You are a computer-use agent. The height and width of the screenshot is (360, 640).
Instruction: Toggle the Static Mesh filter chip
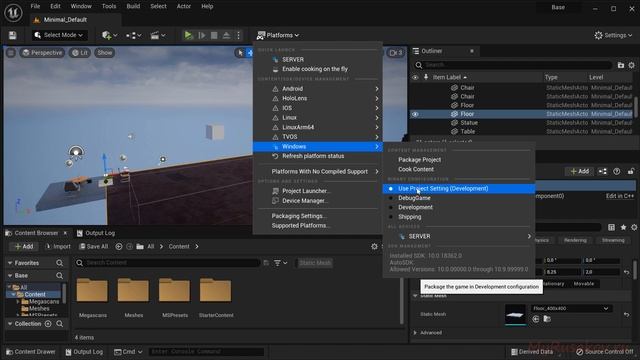click(315, 263)
